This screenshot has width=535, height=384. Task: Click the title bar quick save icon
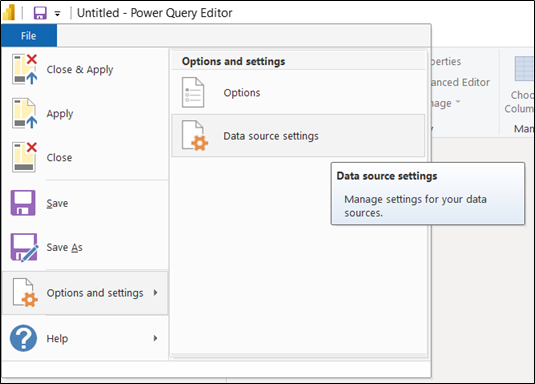(x=40, y=13)
